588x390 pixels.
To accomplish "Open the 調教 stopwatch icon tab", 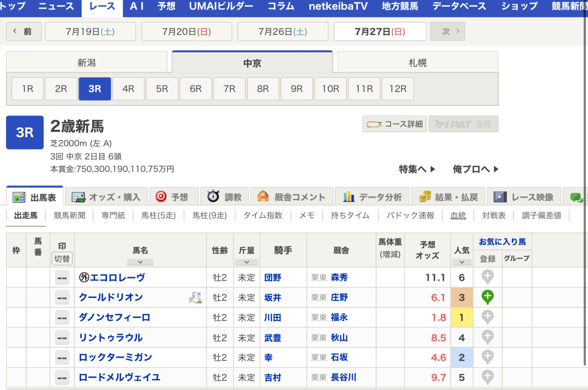I will point(213,196).
